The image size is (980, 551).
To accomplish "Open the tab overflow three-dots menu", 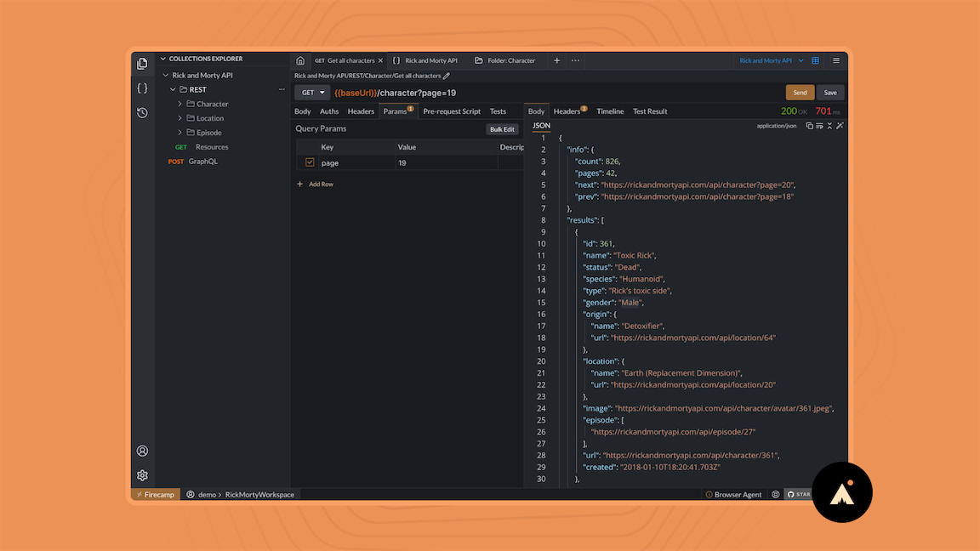I will [575, 60].
